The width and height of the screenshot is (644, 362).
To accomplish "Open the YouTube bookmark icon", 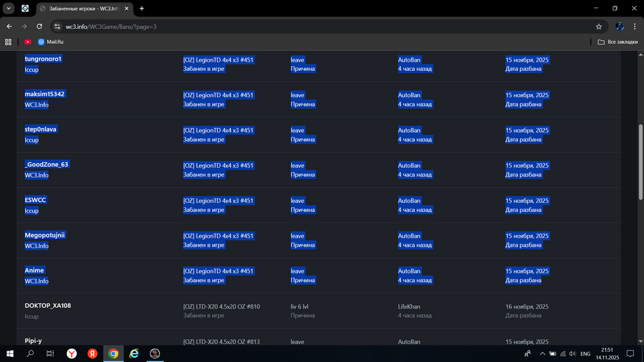I will pos(28,42).
